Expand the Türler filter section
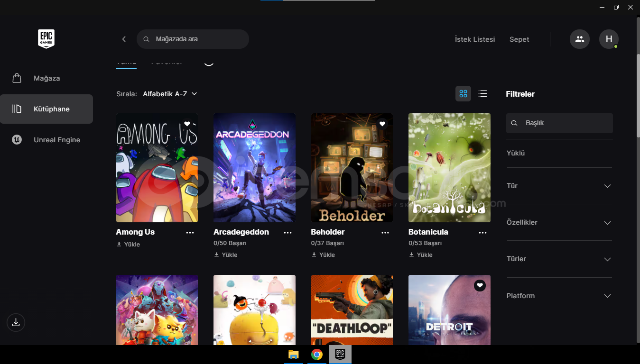640x364 pixels. coord(559,259)
